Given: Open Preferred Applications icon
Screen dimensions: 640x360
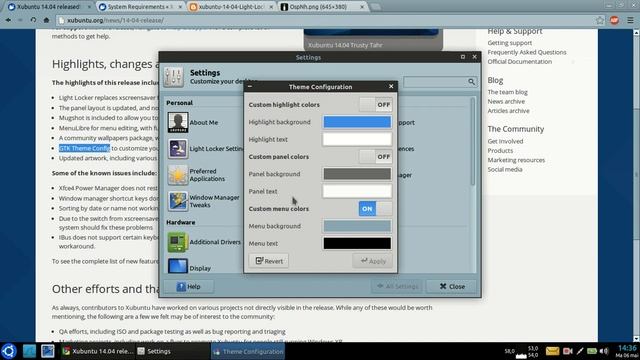Looking at the screenshot, I should 178,175.
